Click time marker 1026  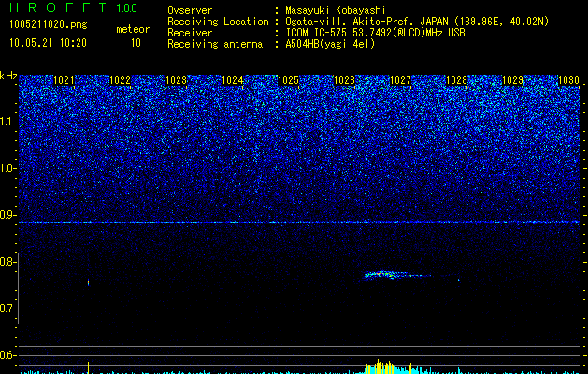[x=344, y=80]
